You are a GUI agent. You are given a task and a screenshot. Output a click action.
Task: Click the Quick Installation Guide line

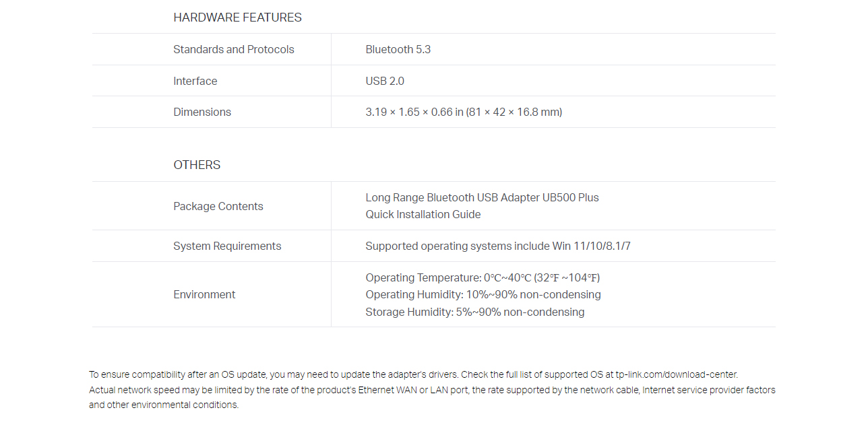click(x=423, y=214)
